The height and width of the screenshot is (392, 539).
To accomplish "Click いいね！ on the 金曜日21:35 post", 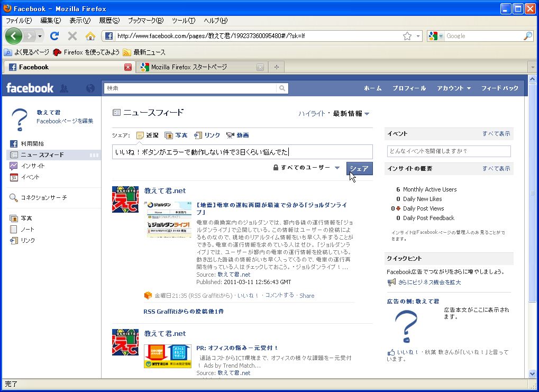I will point(248,296).
